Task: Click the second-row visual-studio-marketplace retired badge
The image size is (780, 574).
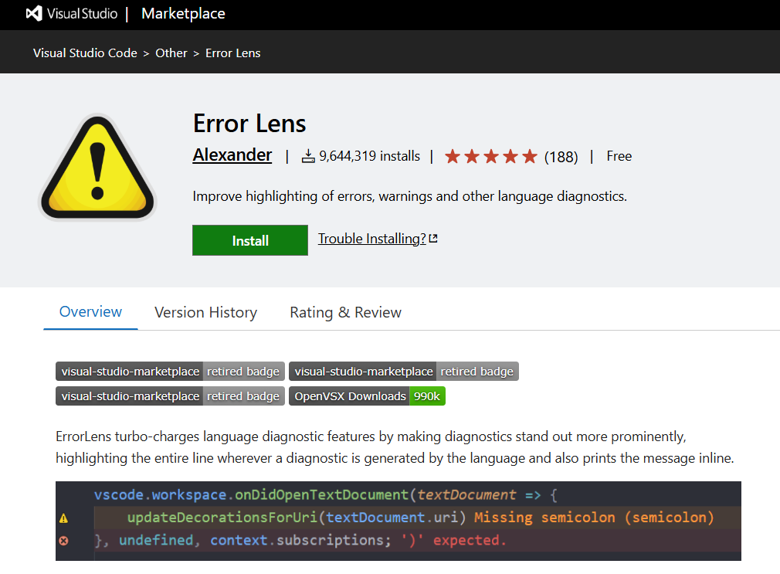Action: [170, 396]
